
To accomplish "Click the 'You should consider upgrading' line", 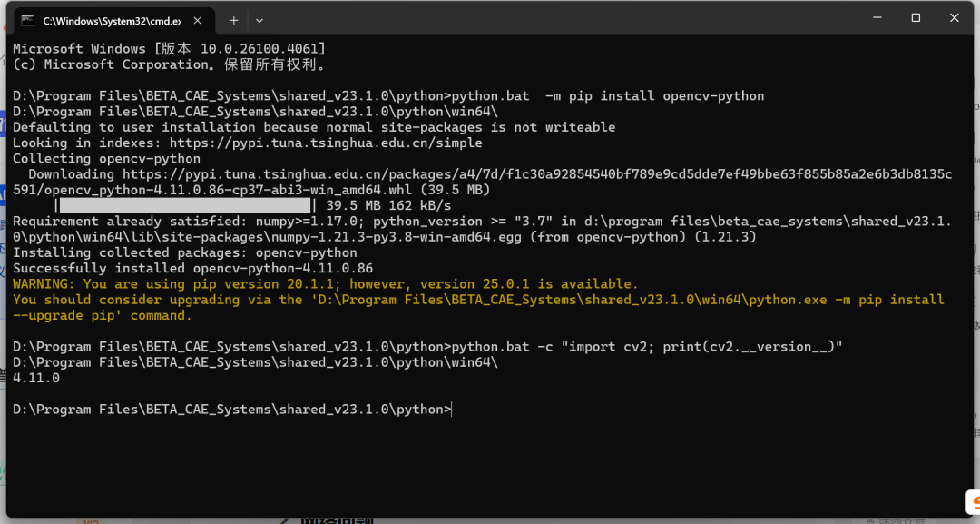I will tap(478, 300).
